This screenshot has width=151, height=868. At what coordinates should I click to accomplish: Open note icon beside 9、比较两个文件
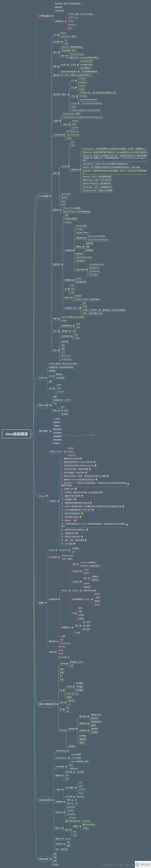(76, 489)
